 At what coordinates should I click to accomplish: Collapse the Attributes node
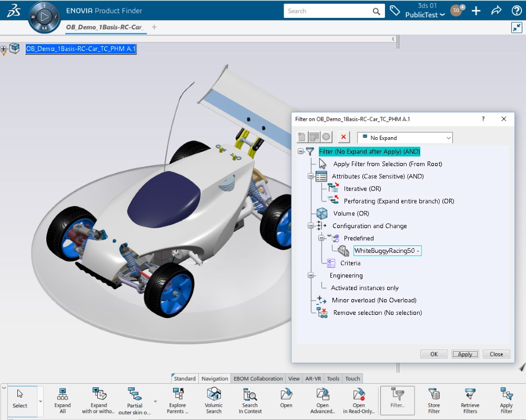pos(311,176)
